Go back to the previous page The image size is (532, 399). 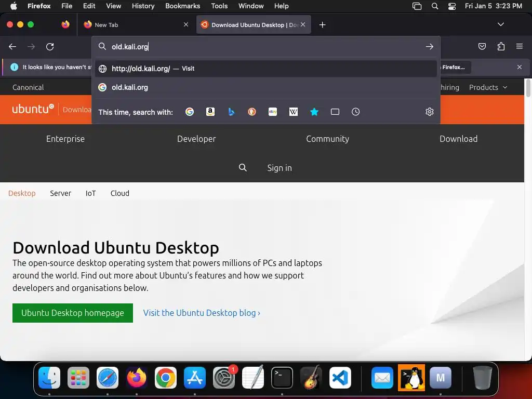click(x=12, y=46)
